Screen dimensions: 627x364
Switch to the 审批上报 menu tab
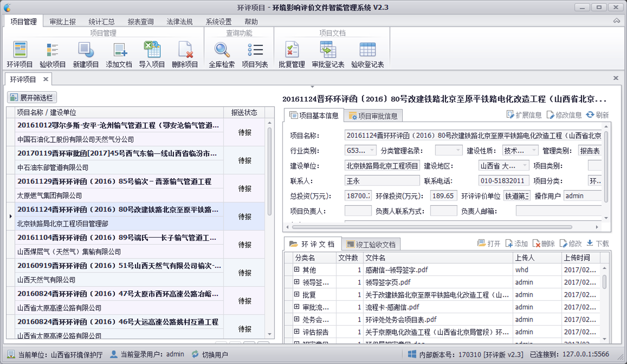(x=63, y=22)
